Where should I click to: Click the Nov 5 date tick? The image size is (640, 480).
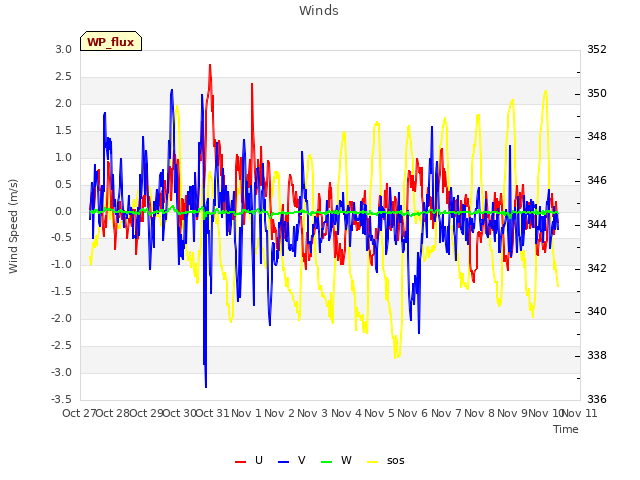coord(379,413)
